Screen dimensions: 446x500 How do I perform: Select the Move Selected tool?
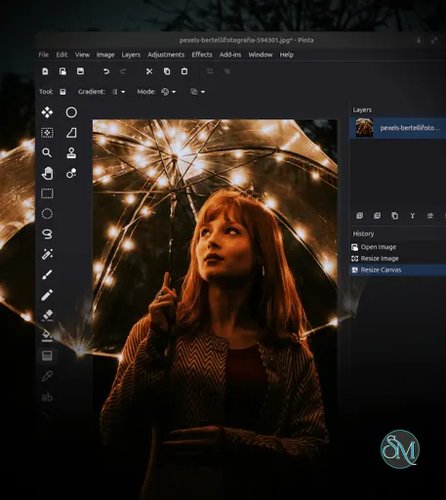47,112
